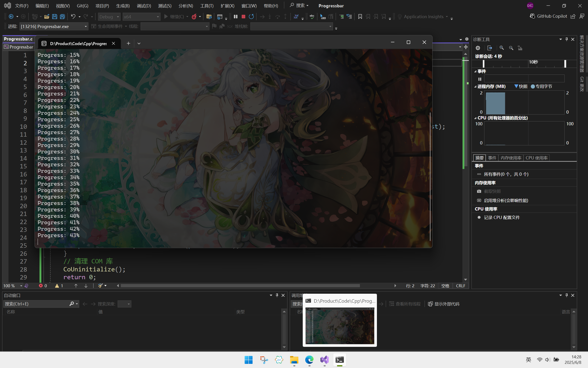Click the Navigate Backward arrow icon

(x=11, y=17)
